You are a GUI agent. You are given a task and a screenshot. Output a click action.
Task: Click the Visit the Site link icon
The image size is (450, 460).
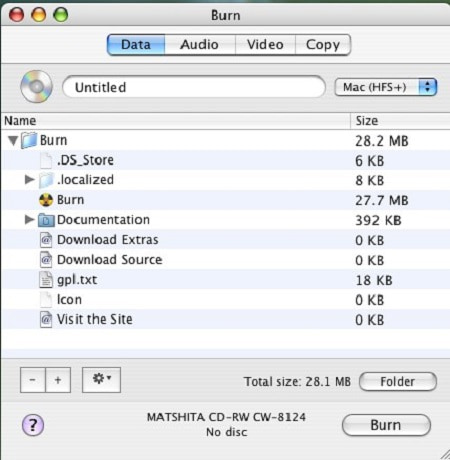(46, 320)
